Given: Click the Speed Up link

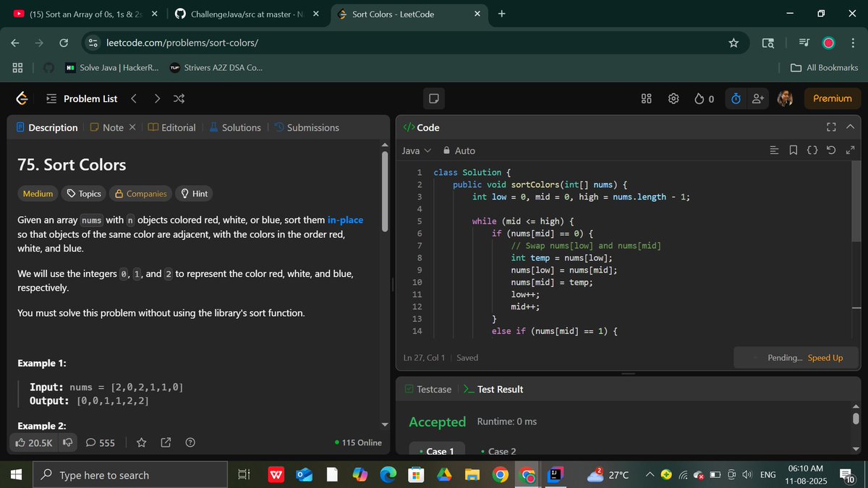Looking at the screenshot, I should (x=825, y=358).
